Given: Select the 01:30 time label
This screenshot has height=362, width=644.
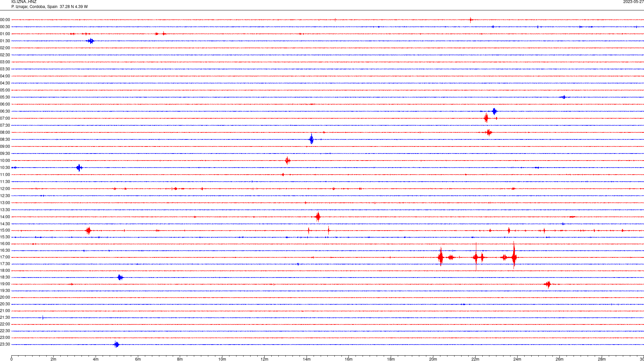Looking at the screenshot, I should pos(5,41).
